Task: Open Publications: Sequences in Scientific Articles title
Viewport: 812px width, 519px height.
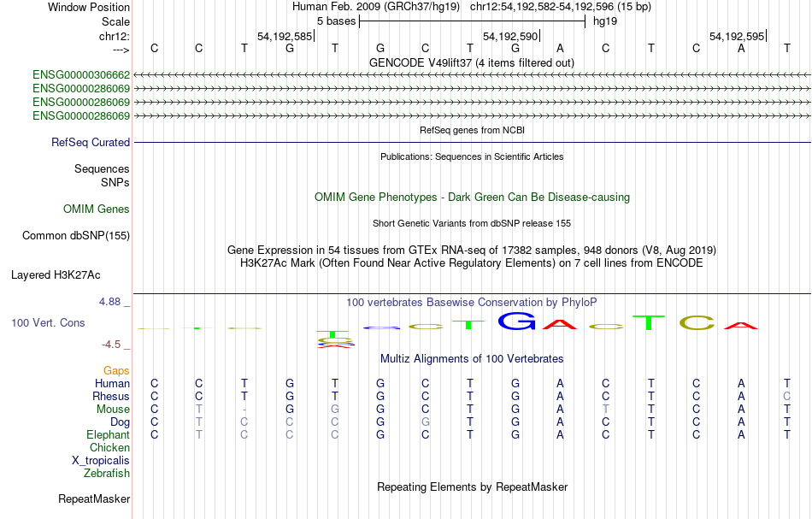Action: pyautogui.click(x=472, y=157)
